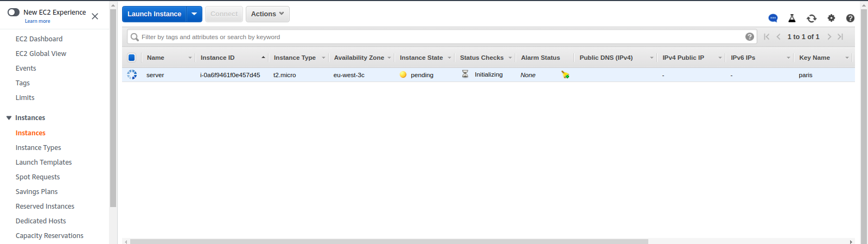868x244 pixels.
Task: Go to last page of results
Action: point(840,36)
